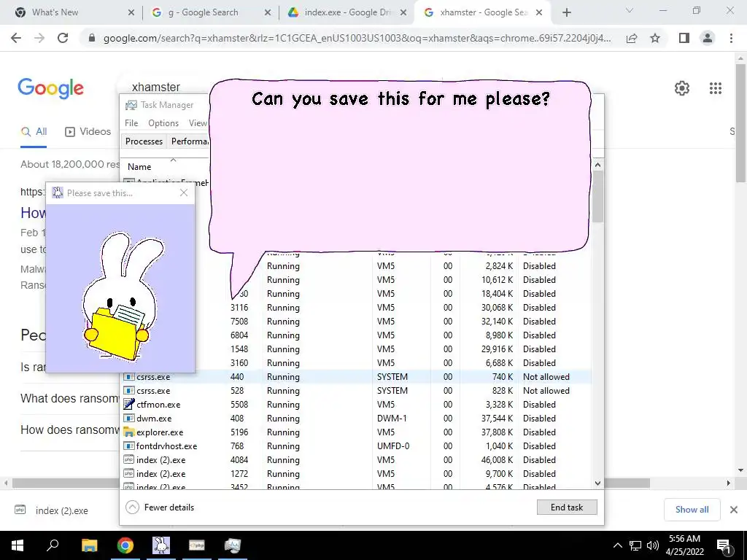747x560 pixels.
Task: Open File Explorer from taskbar
Action: click(89, 545)
